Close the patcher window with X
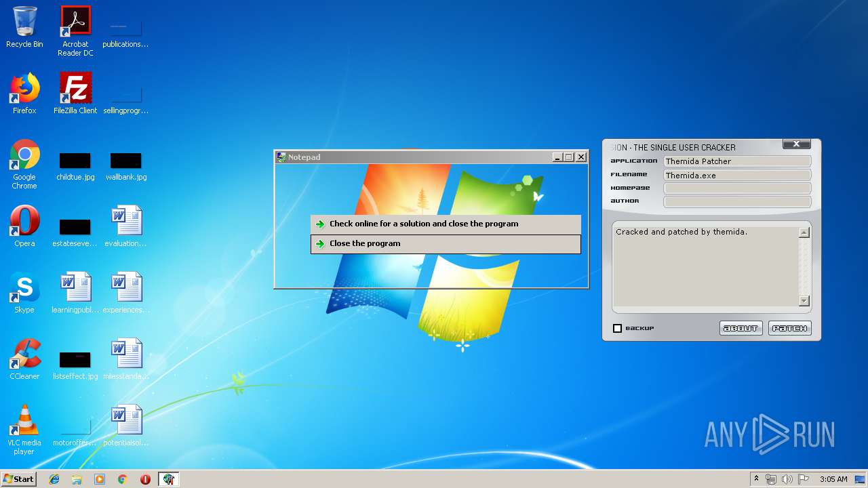The width and height of the screenshot is (868, 488). click(797, 144)
